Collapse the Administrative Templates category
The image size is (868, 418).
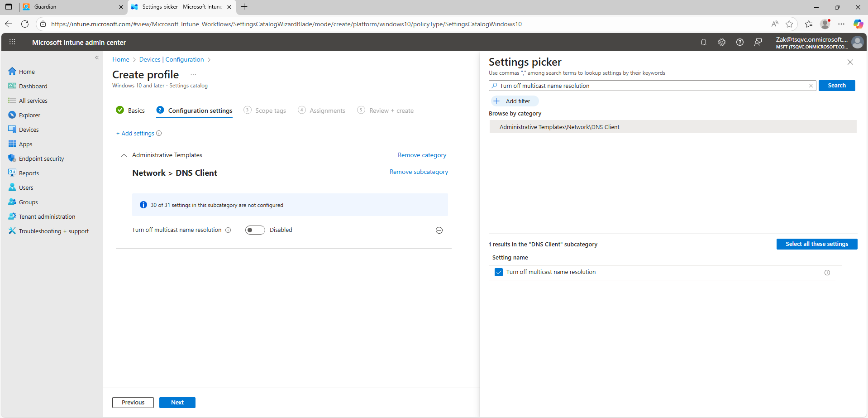click(x=124, y=155)
